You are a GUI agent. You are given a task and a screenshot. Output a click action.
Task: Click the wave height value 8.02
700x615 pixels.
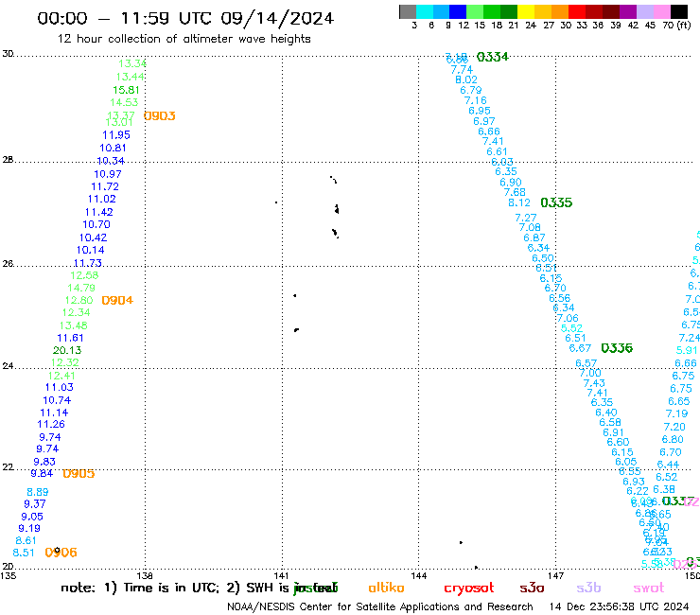coord(466,79)
